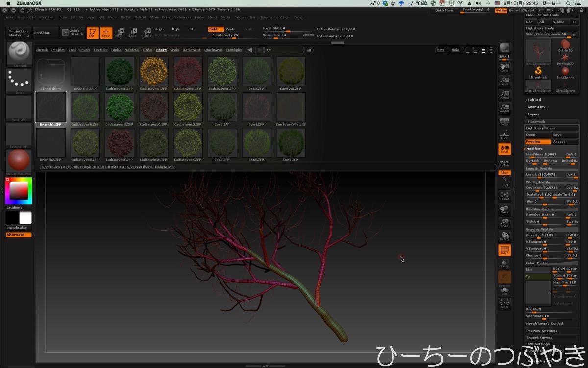Open the Preferences menu

(x=182, y=17)
